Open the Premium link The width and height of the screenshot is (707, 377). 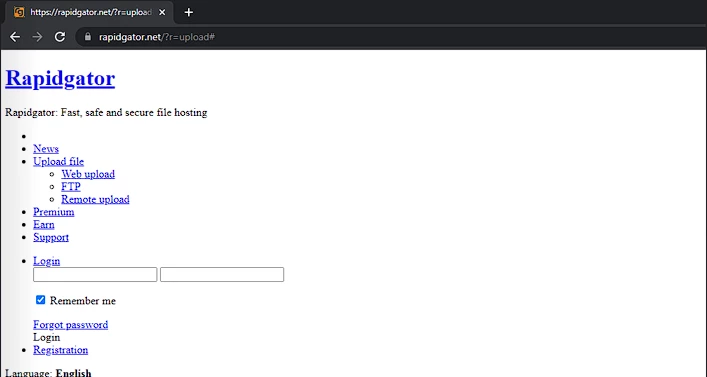pos(54,212)
